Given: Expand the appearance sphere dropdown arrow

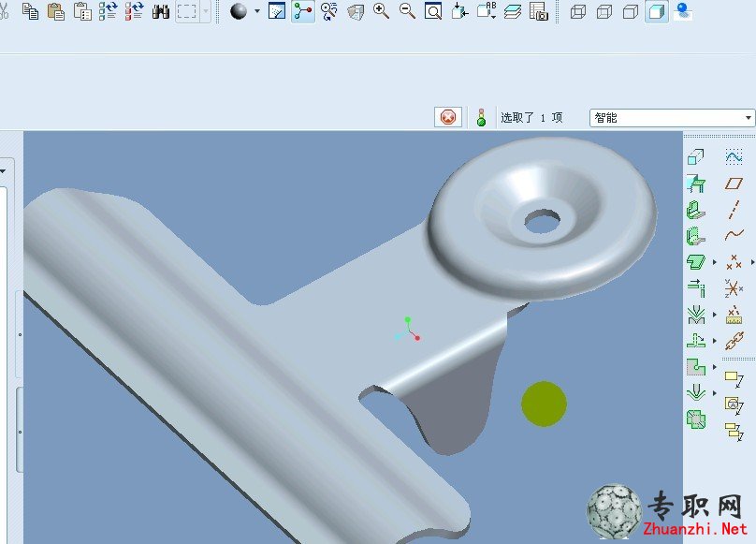Looking at the screenshot, I should tap(257, 11).
